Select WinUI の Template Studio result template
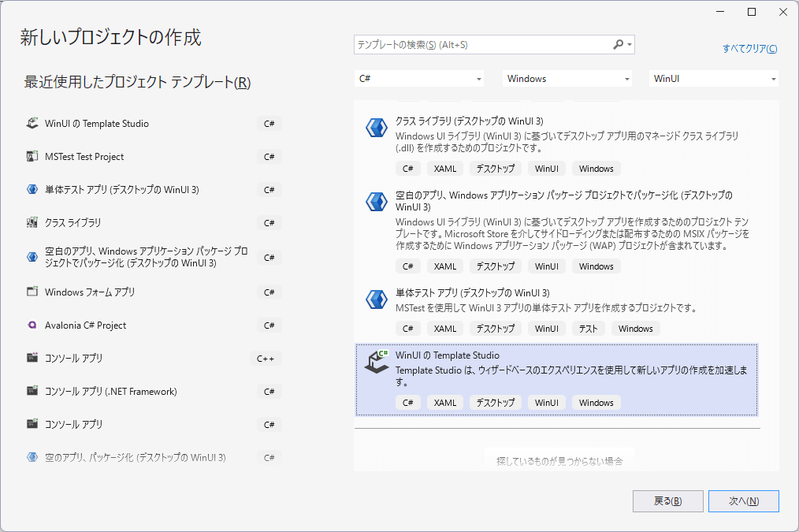 point(556,380)
